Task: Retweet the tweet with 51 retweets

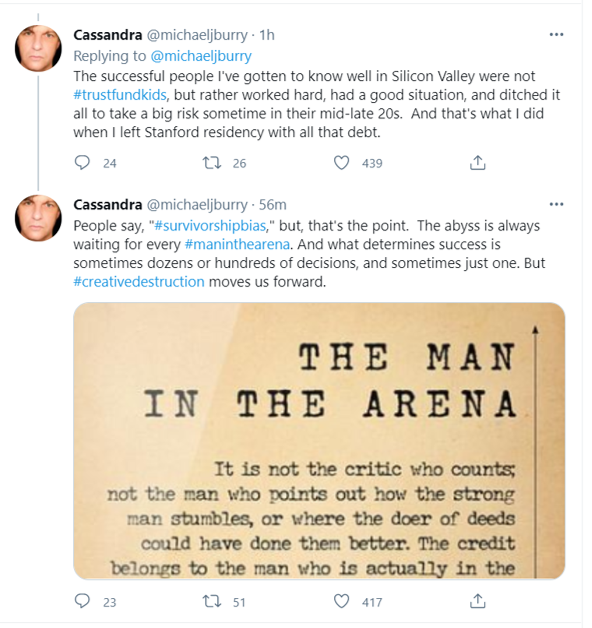Action: pos(211,601)
